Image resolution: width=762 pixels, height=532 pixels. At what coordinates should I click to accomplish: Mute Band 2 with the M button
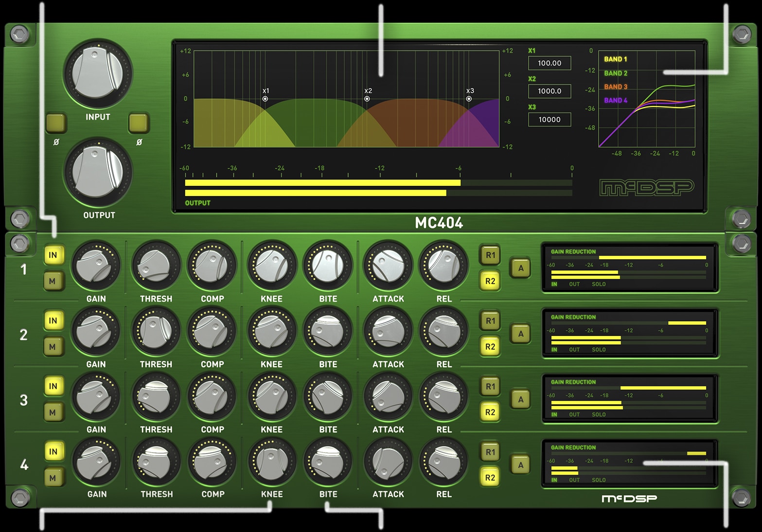tap(53, 347)
